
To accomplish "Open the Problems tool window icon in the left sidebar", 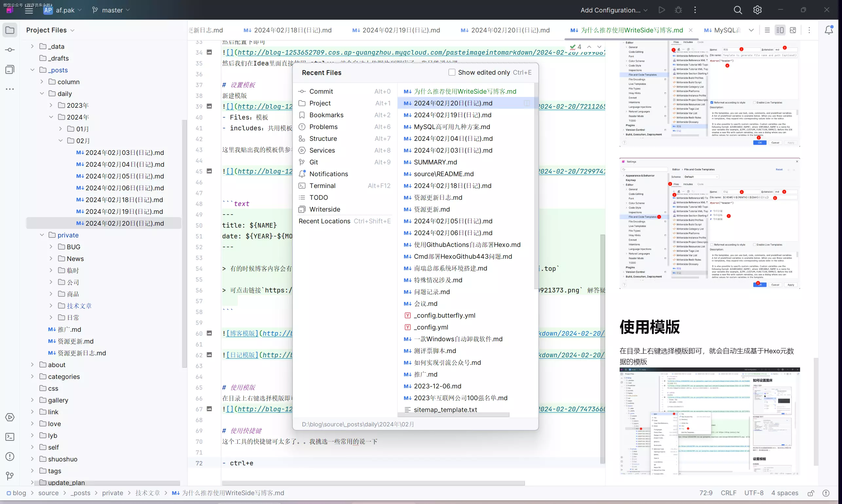I will pyautogui.click(x=10, y=457).
